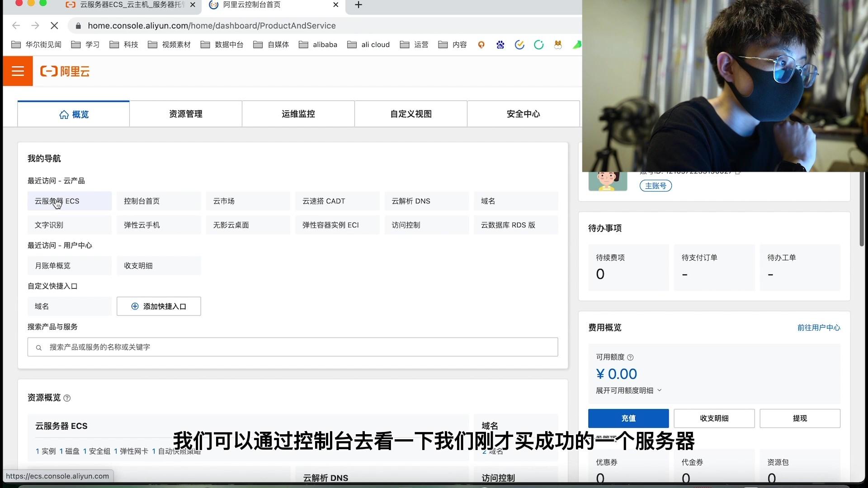Screen dimensions: 868x488
Task: Open 文字识别 shortcut
Action: tap(70, 225)
